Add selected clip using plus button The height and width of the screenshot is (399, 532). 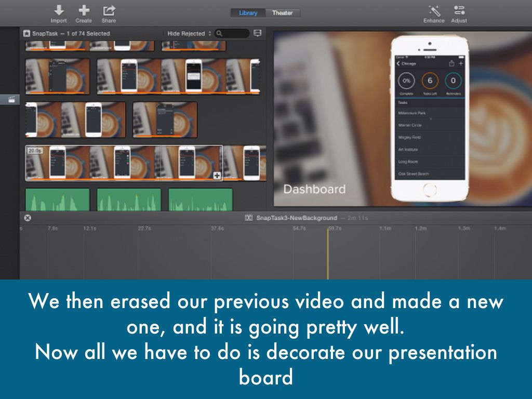click(x=217, y=176)
